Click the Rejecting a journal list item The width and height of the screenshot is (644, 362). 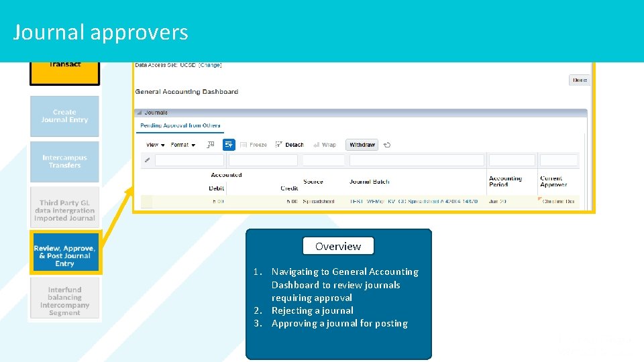(312, 310)
